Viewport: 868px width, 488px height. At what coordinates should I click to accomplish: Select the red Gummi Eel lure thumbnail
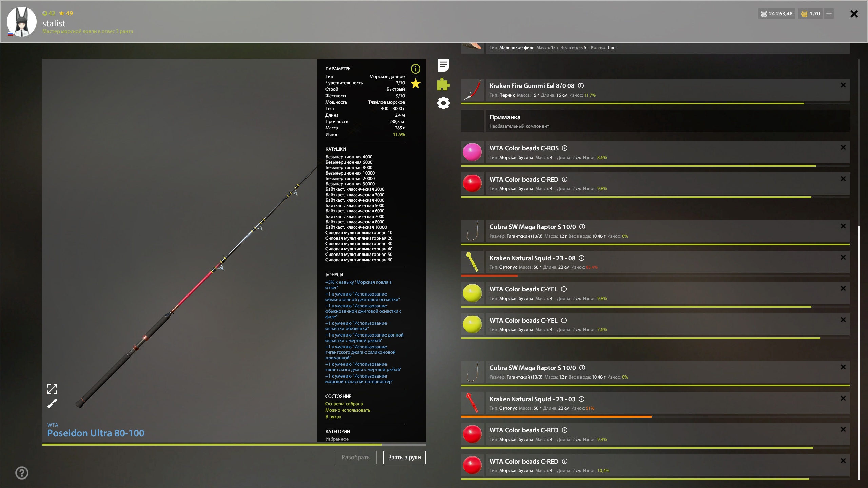pyautogui.click(x=472, y=90)
